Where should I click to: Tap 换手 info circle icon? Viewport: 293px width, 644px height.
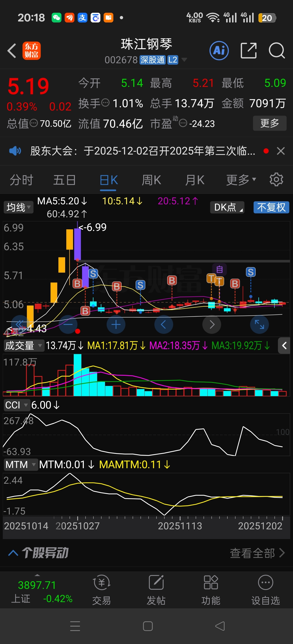[x=105, y=103]
